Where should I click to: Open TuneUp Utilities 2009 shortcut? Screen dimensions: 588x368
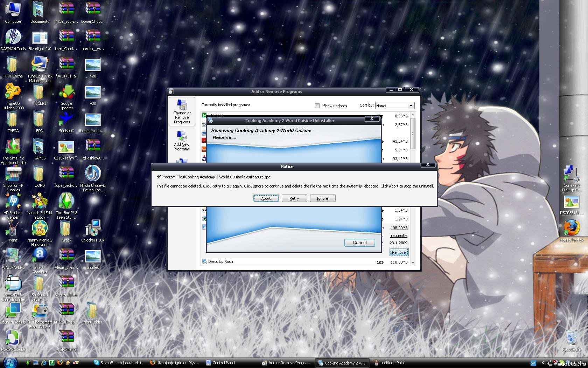[x=13, y=97]
